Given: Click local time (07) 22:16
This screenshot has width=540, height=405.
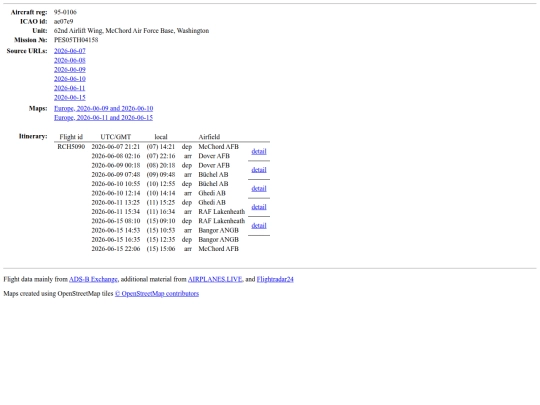Looking at the screenshot, I should tap(161, 156).
